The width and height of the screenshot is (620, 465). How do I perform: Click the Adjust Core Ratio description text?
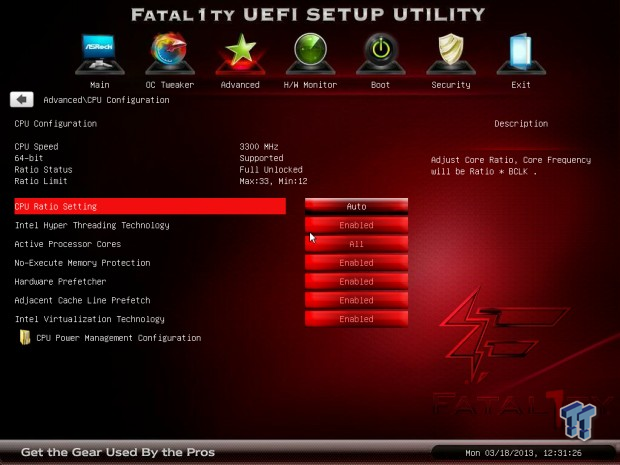tap(511, 166)
